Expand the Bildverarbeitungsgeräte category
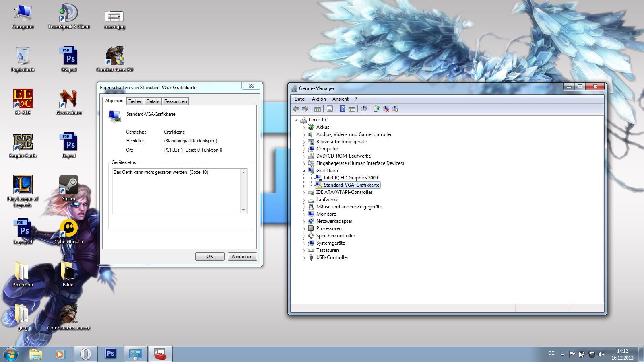Image resolution: width=644 pixels, height=362 pixels. click(x=304, y=142)
